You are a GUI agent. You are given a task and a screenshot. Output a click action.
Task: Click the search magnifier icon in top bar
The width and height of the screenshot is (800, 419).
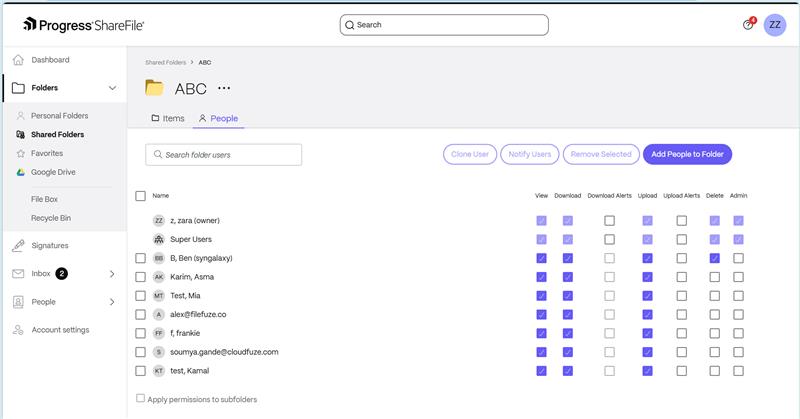click(x=349, y=25)
